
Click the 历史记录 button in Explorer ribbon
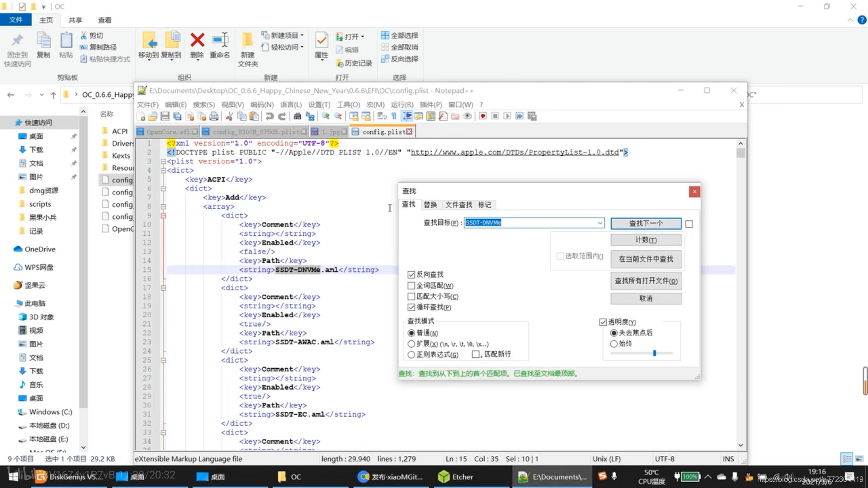354,63
